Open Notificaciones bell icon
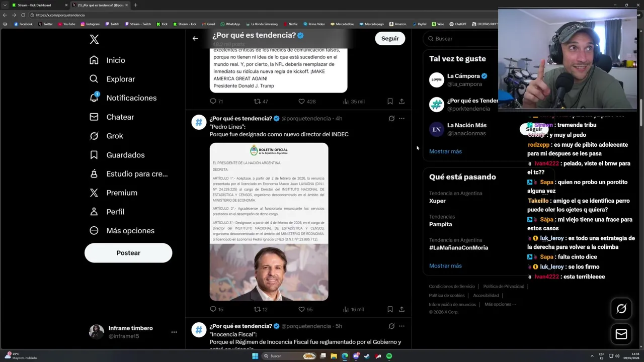 coord(94,98)
